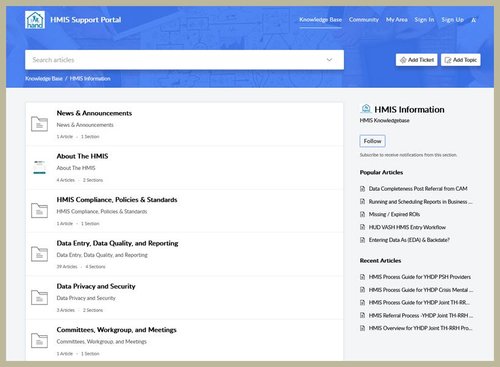
Task: Open the Committees, Workgroup folder icon
Action: point(39,341)
